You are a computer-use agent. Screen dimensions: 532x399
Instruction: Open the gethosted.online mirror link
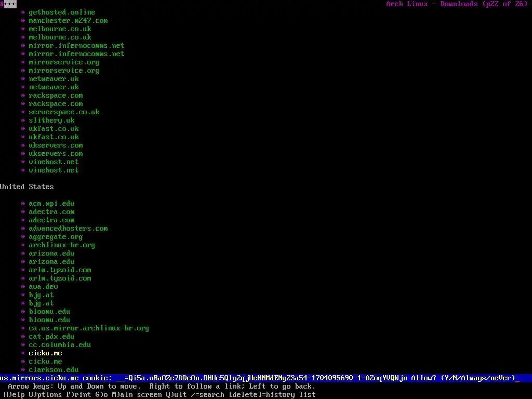tap(62, 12)
